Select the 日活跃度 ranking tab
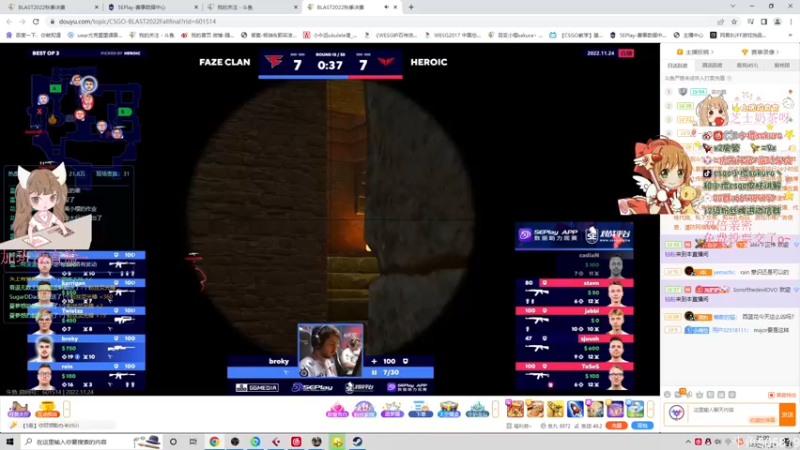This screenshot has width=800, height=450. [678, 65]
